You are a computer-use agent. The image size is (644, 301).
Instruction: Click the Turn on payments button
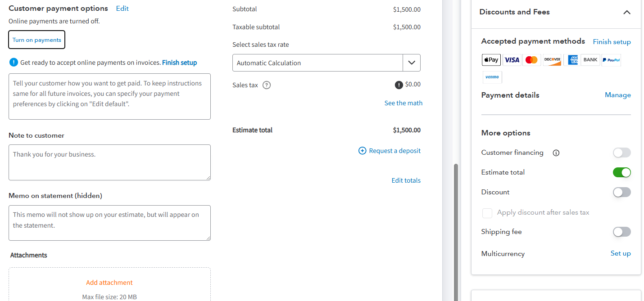click(x=37, y=40)
